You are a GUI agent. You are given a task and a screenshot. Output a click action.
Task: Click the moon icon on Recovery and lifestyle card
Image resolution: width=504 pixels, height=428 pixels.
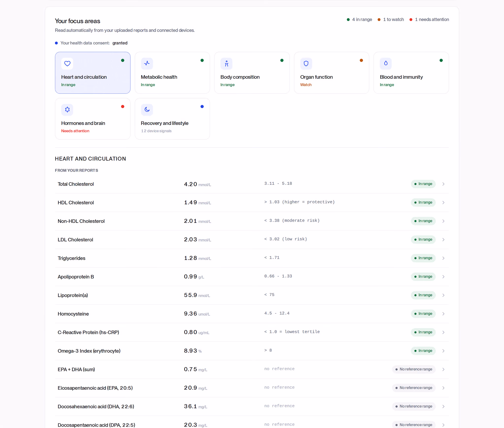pos(147,110)
